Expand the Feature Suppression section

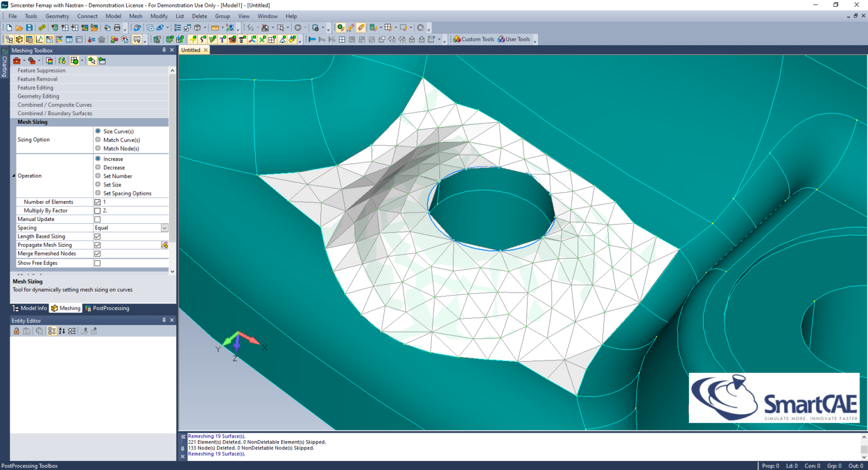click(x=41, y=71)
